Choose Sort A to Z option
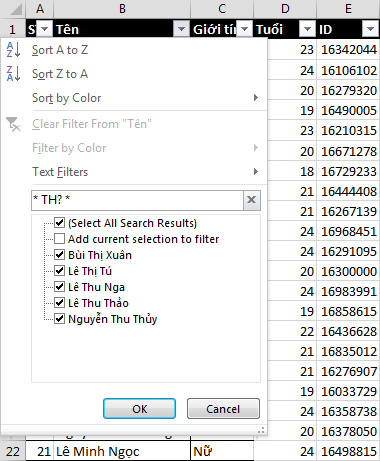Screen dimensions: 380x461 pyautogui.click(x=60, y=50)
